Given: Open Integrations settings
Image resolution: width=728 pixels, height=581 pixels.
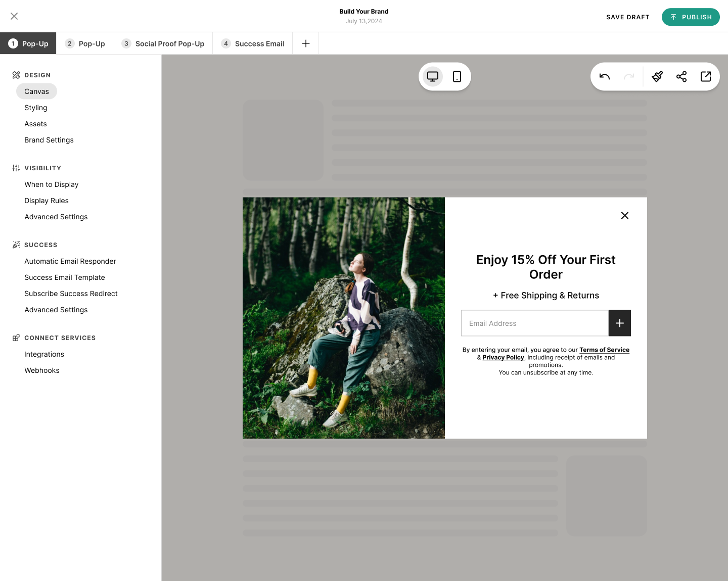Looking at the screenshot, I should click(x=44, y=354).
